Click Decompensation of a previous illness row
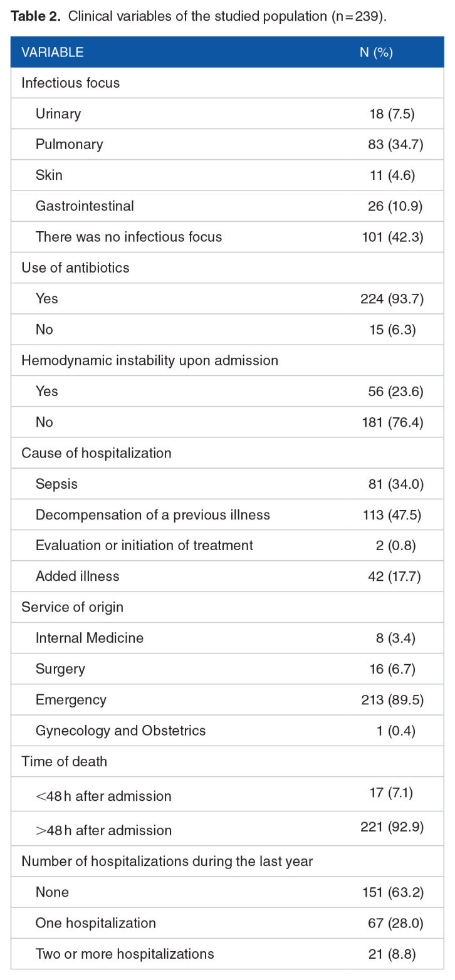The height and width of the screenshot is (980, 455). click(x=152, y=514)
